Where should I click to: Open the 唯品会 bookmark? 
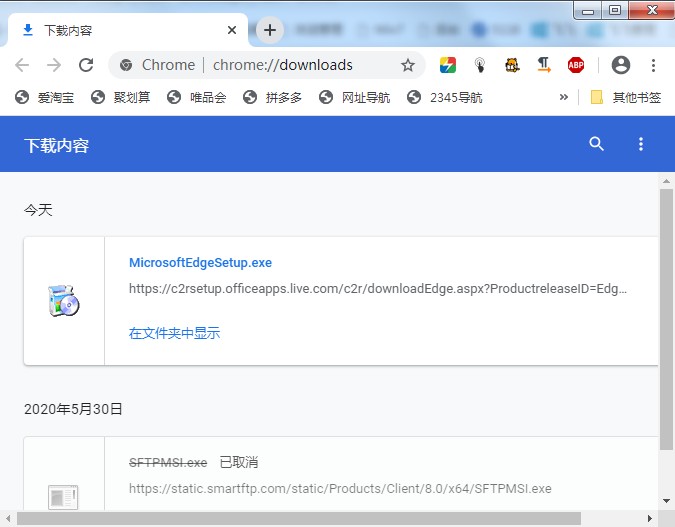click(x=197, y=98)
